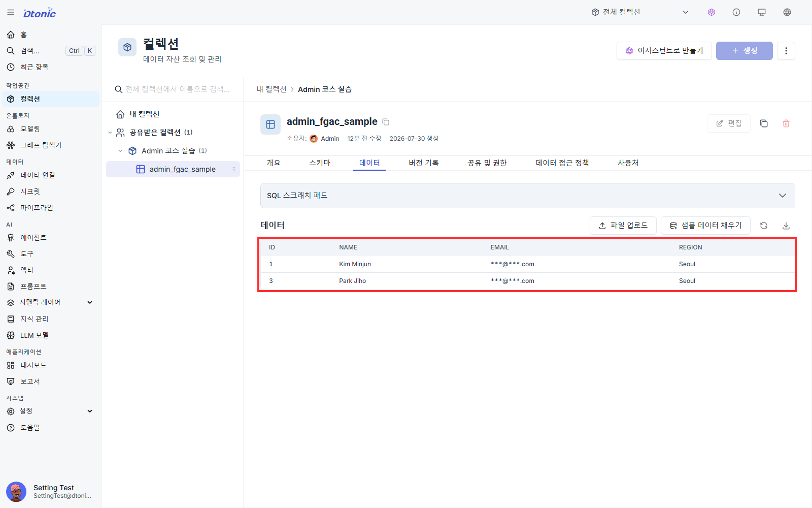812x508 pixels.
Task: Open 프롬프트 in sidebar
Action: (51, 287)
